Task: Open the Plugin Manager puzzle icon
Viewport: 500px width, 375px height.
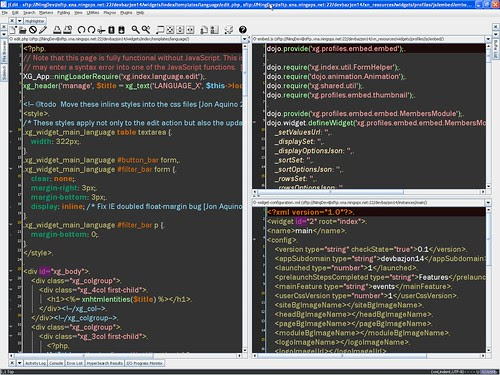Action: [x=229, y=30]
